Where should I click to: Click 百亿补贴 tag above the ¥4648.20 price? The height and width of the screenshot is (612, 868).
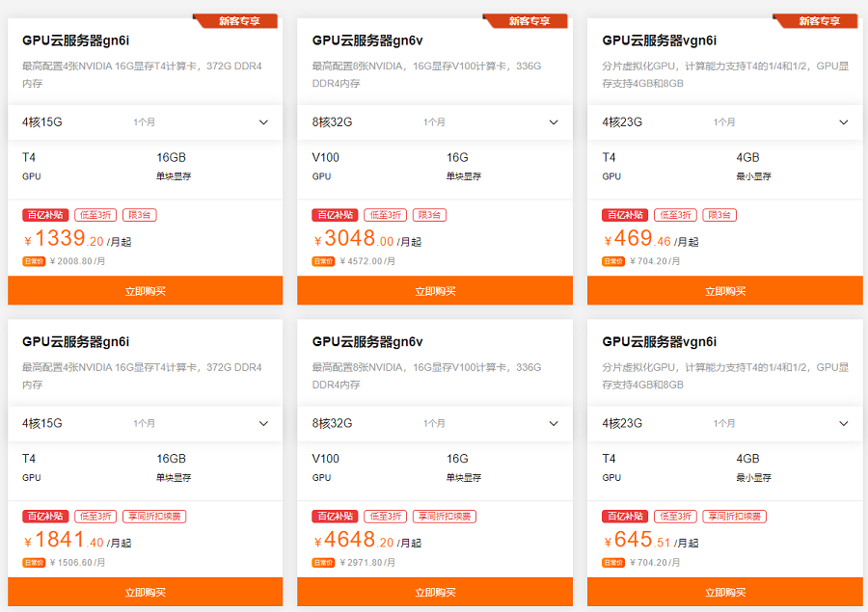point(335,517)
